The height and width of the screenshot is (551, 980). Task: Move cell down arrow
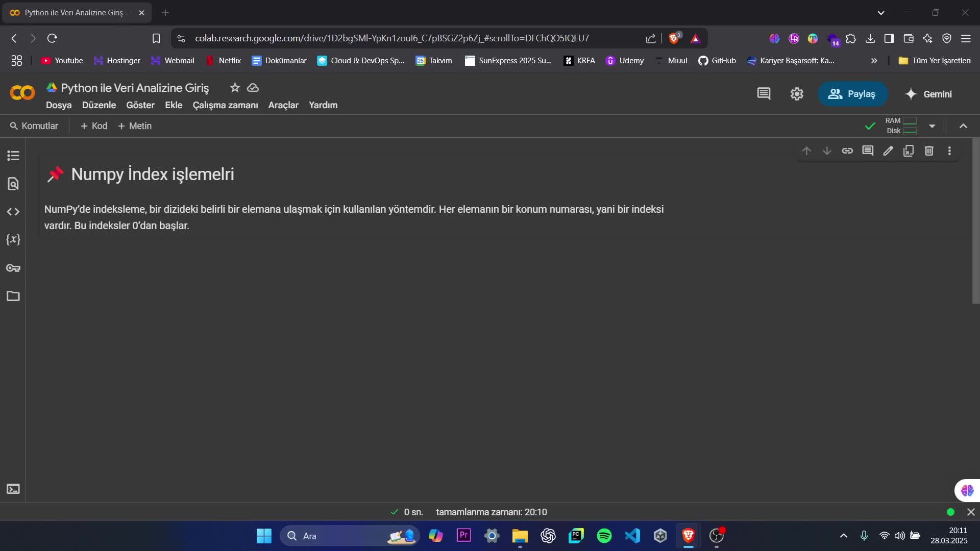827,151
